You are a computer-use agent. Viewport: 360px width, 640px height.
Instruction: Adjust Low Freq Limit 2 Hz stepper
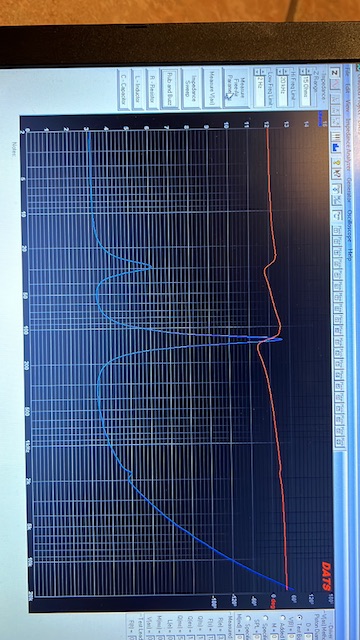[x=260, y=72]
